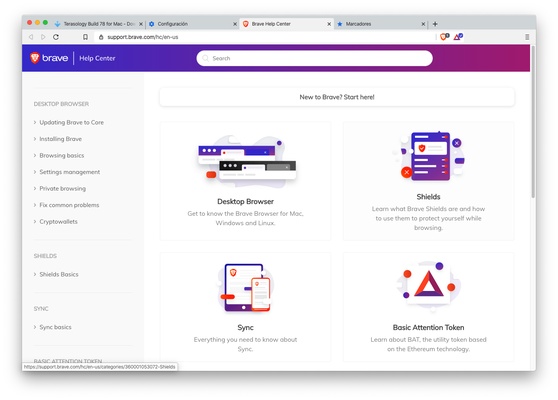Click the Sync devices illustration
Image resolution: width=558 pixels, height=400 pixels.
tap(246, 288)
